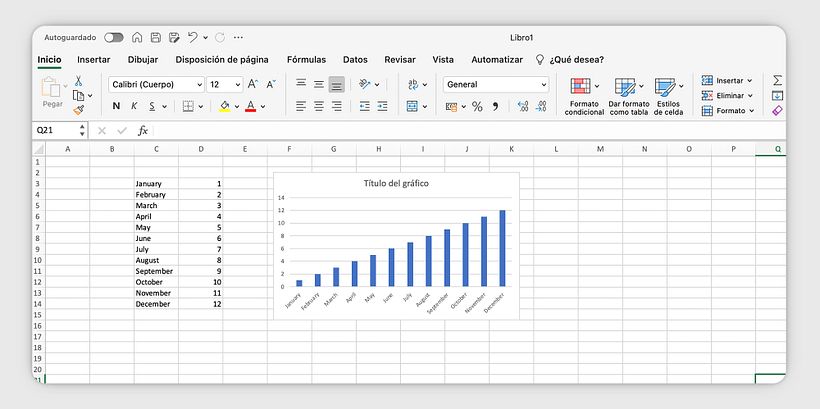Apply comma thousands separator style
The image size is (820, 409).
click(x=495, y=107)
